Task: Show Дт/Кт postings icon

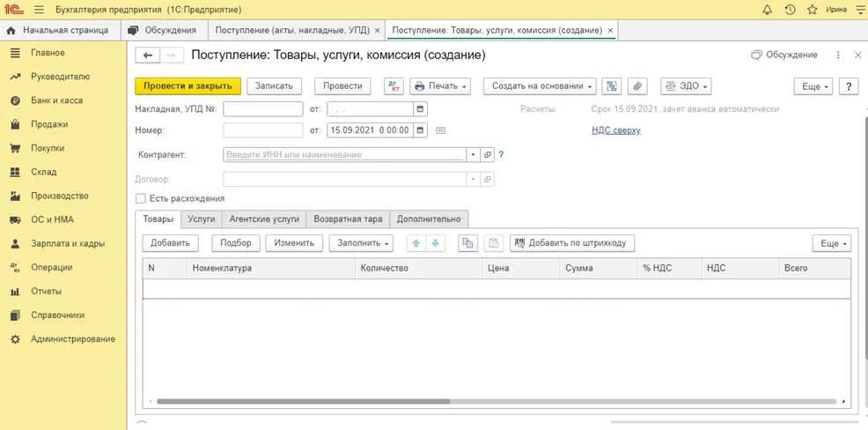Action: [394, 85]
